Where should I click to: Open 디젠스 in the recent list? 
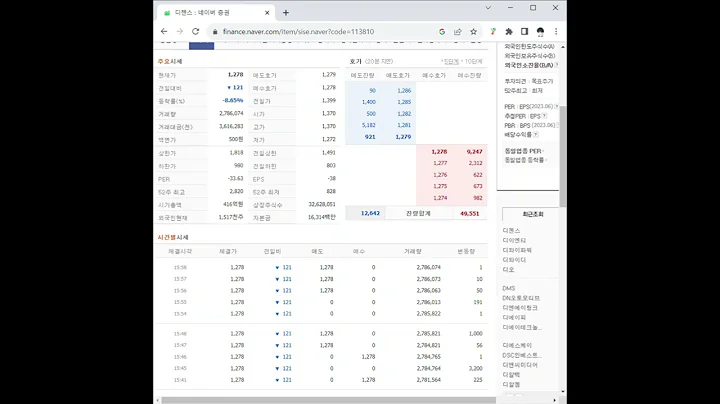pos(512,230)
